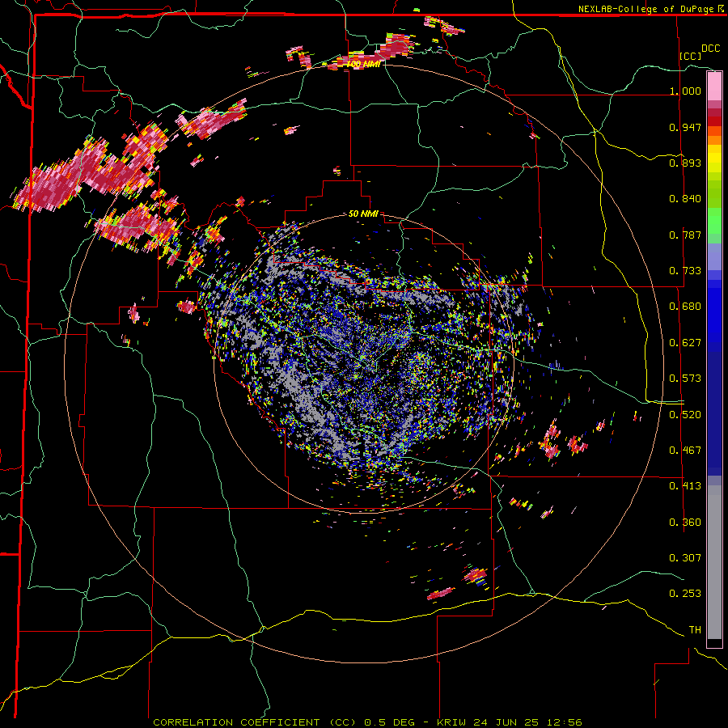Click the 0.360 legend value

pos(685,523)
